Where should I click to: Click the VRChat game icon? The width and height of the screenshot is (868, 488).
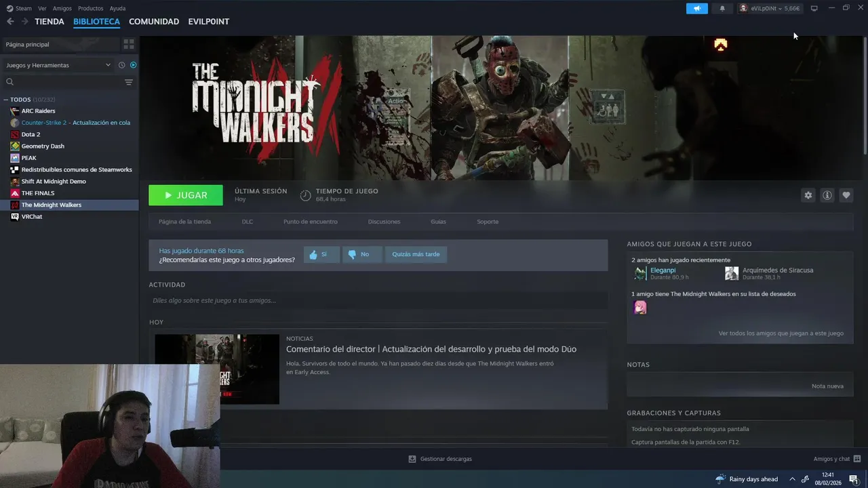pos(15,217)
